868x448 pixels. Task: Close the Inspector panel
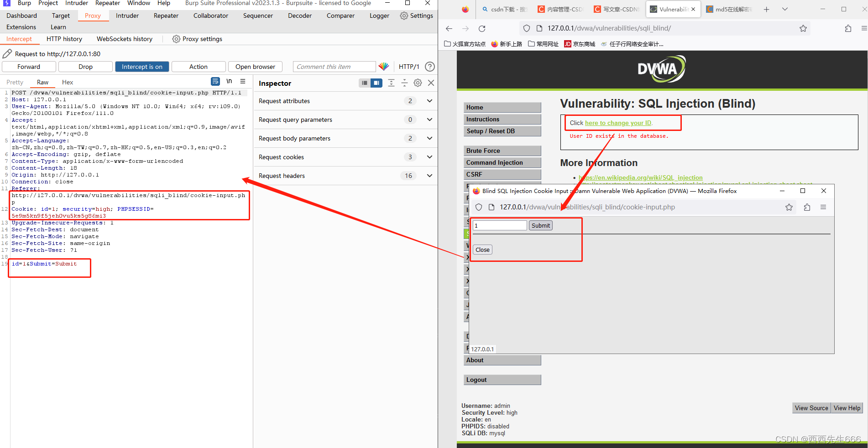coord(431,83)
